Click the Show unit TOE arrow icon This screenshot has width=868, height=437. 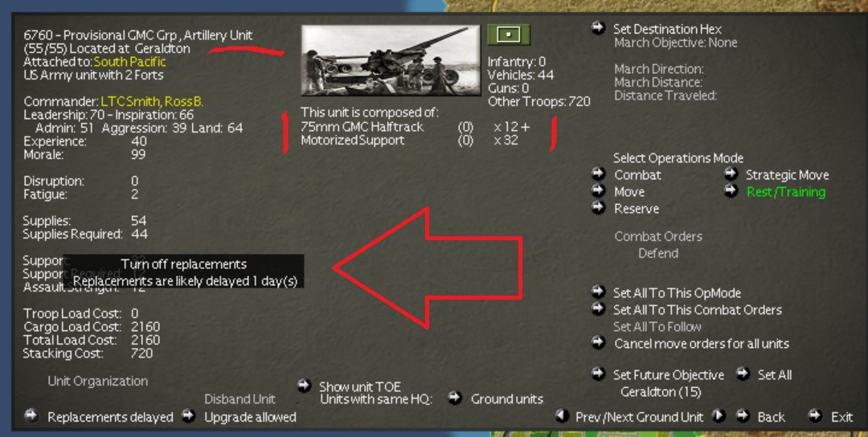point(304,385)
